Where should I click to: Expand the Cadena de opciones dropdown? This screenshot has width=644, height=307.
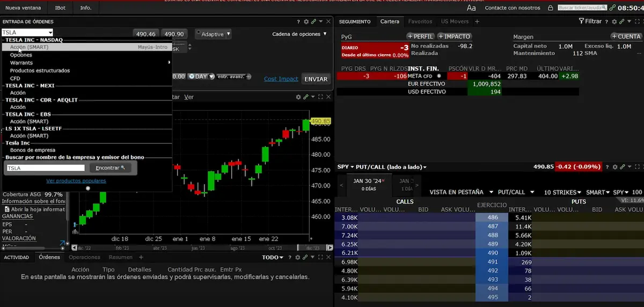(299, 34)
